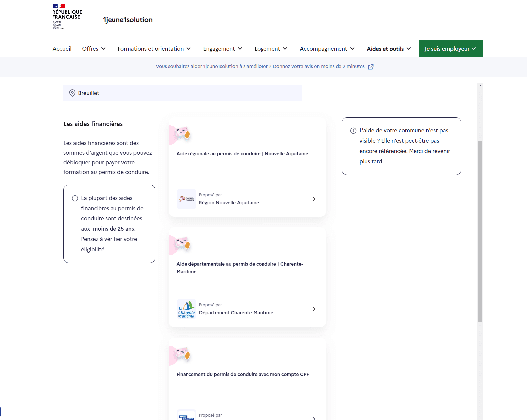Click the licence icon on CPF card
The image size is (527, 420).
183,354
